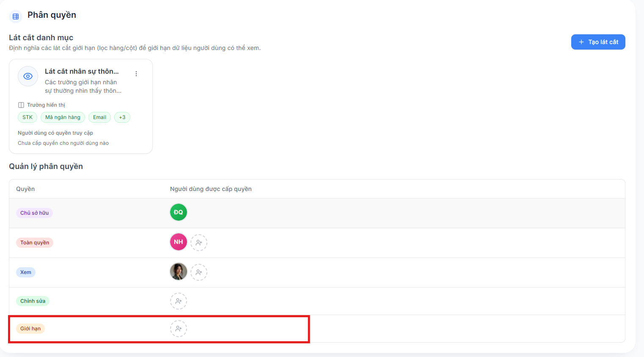The width and height of the screenshot is (644, 357).
Task: Click the eye icon on slice card
Action: 28,76
